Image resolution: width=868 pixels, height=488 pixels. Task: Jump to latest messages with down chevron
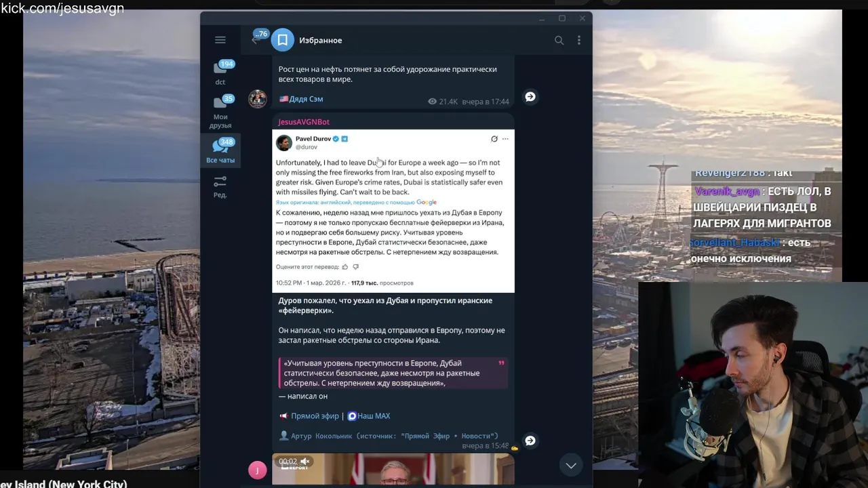coord(571,465)
